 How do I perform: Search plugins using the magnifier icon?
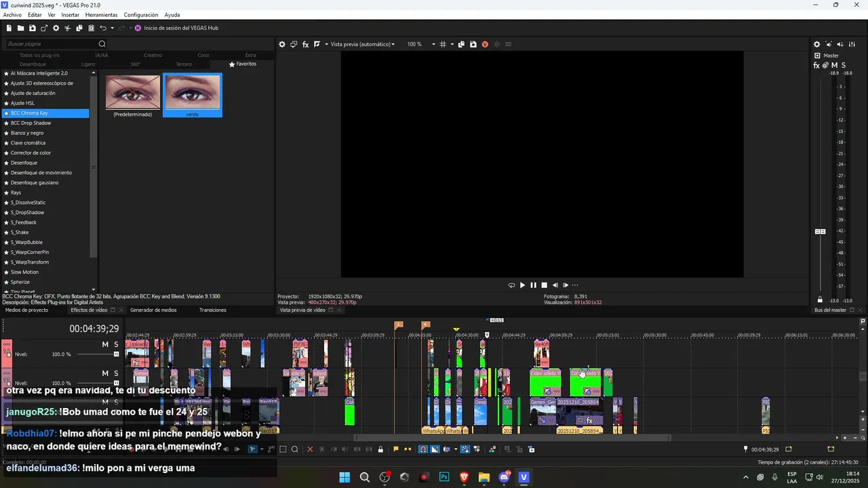tap(102, 44)
